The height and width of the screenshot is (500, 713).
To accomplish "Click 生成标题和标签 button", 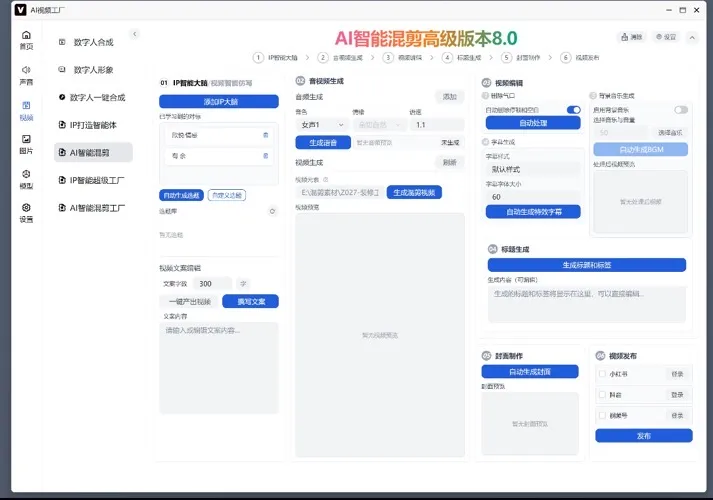I will click(587, 265).
